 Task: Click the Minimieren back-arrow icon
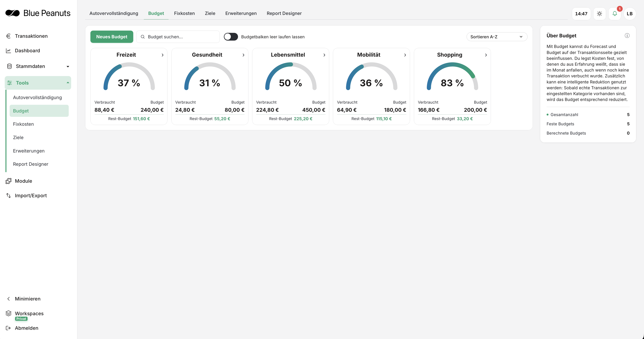8,299
